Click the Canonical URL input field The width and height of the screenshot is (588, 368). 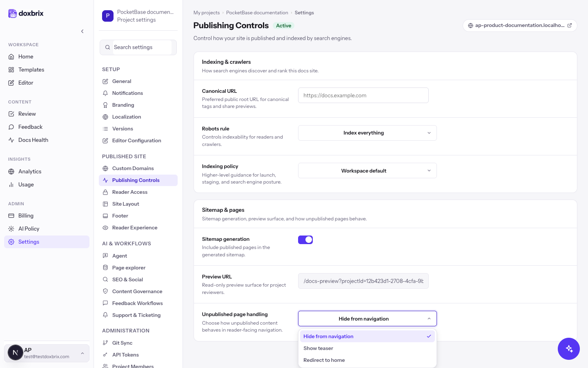[363, 95]
